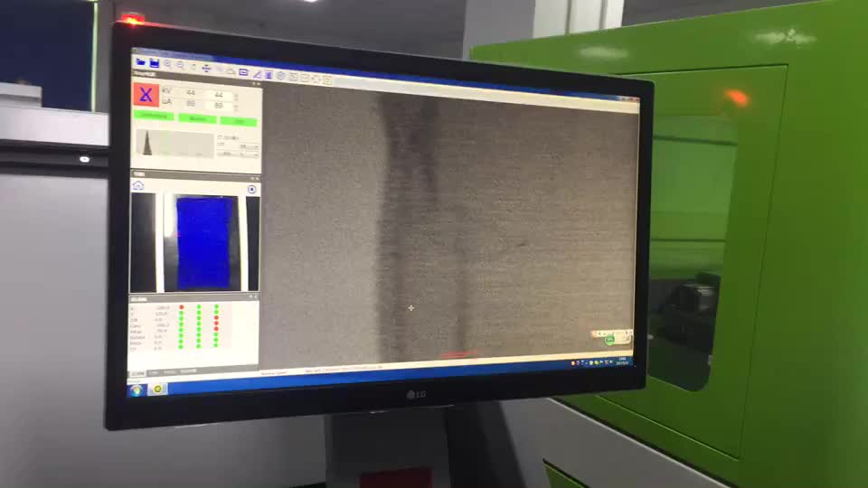The image size is (868, 488).
Task: Click the blue sample overview thumbnail
Action: 203,242
